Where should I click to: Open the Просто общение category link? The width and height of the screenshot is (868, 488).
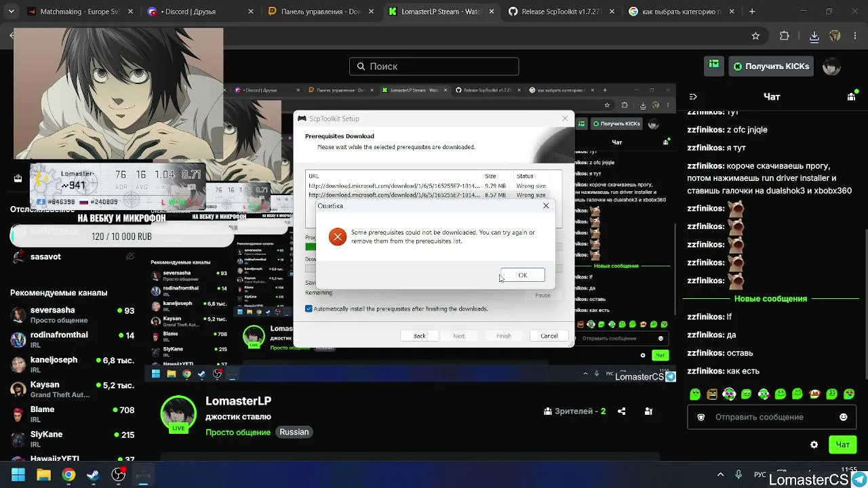(238, 432)
